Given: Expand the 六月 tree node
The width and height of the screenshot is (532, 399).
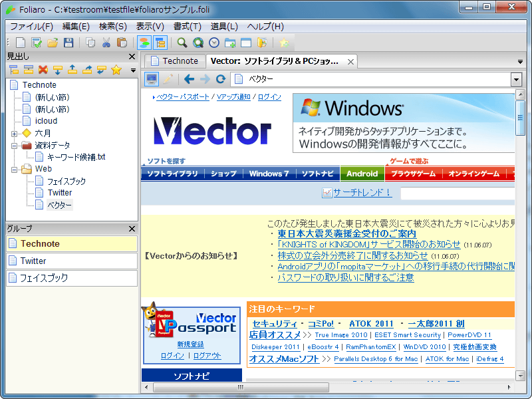Looking at the screenshot, I should pos(14,134).
